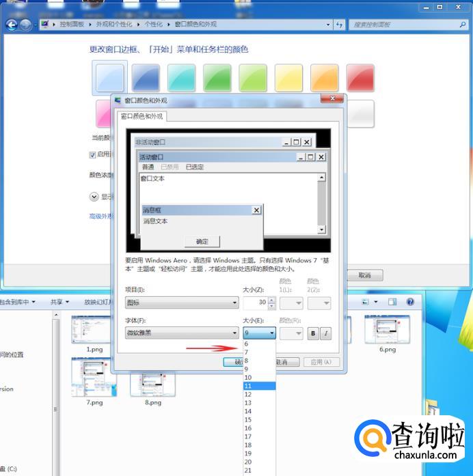Select the pink color swatch
This screenshot has height=476, width=473.
coord(104,113)
